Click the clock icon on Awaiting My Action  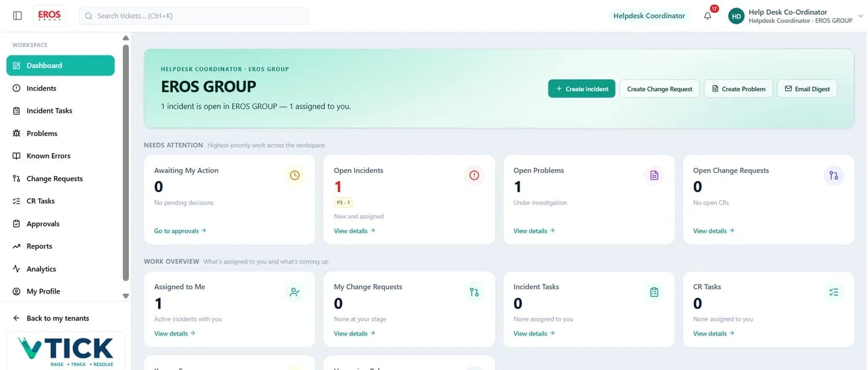[x=295, y=175]
